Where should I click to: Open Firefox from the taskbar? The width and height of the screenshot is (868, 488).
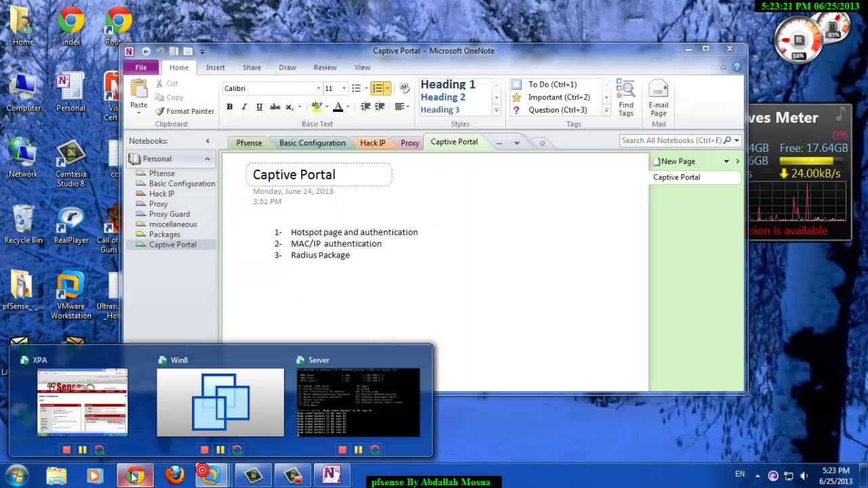click(x=174, y=475)
